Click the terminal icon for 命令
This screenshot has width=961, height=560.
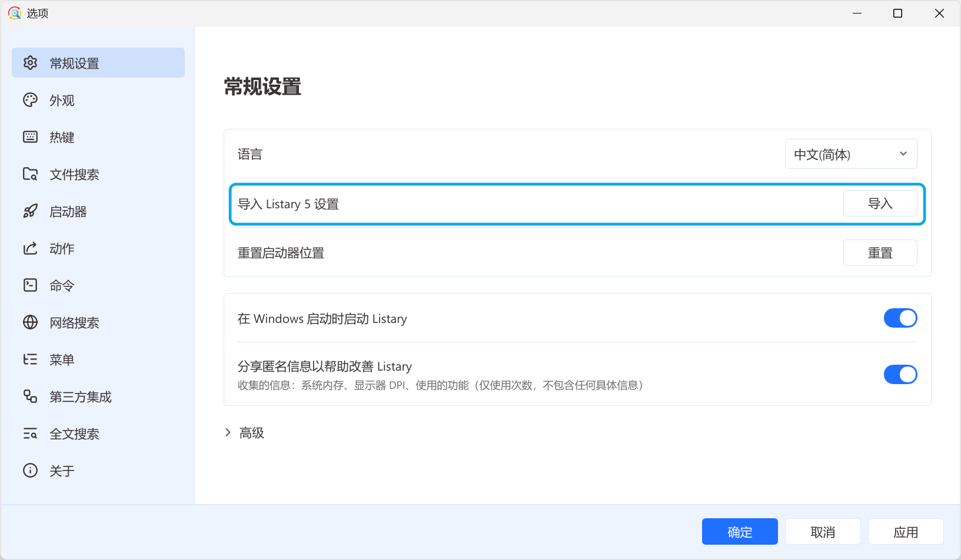coord(30,285)
